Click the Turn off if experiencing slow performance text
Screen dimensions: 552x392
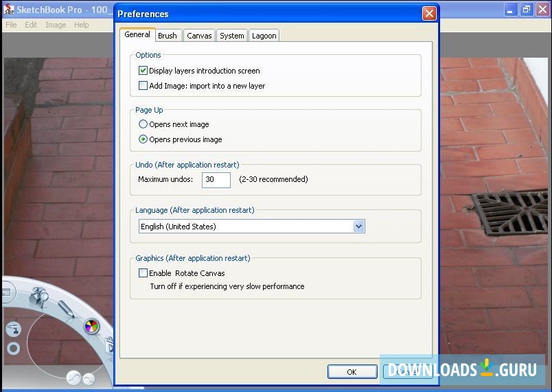(227, 286)
